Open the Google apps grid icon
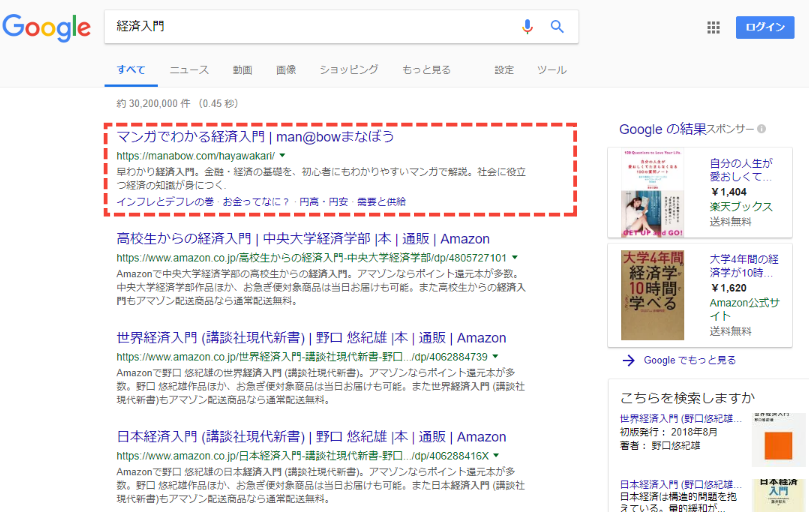 (713, 27)
